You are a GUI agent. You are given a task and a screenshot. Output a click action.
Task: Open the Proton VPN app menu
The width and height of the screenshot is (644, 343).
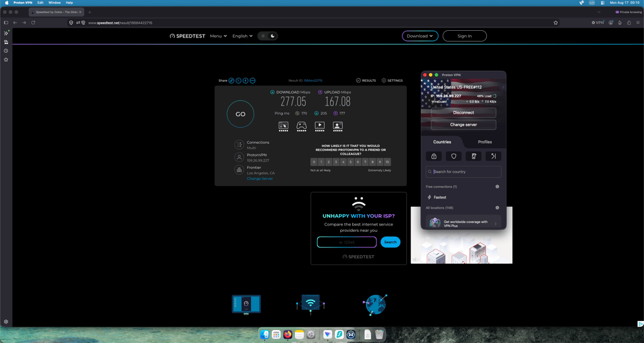[23, 3]
